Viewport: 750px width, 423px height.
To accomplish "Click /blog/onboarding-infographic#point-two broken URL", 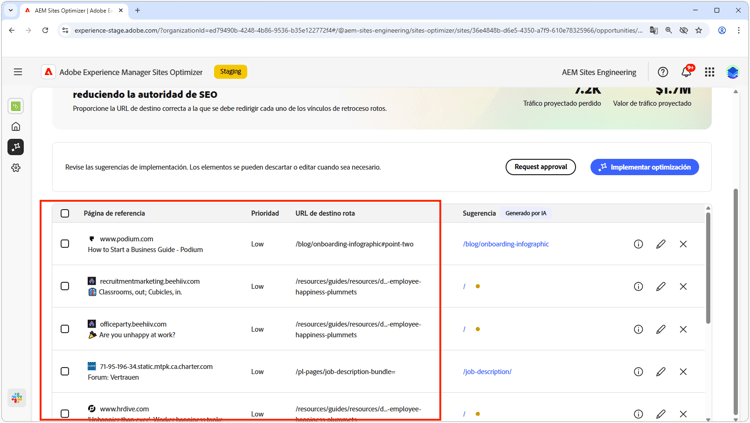I will [x=354, y=244].
